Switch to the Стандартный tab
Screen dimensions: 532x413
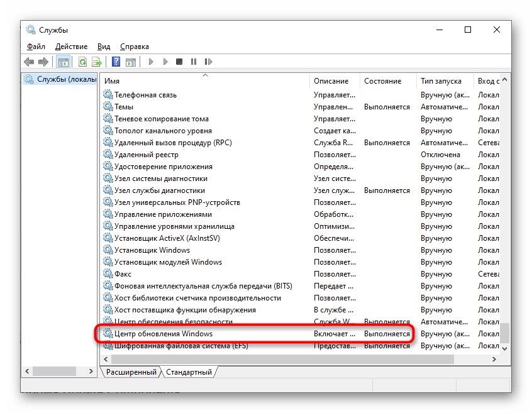189,372
